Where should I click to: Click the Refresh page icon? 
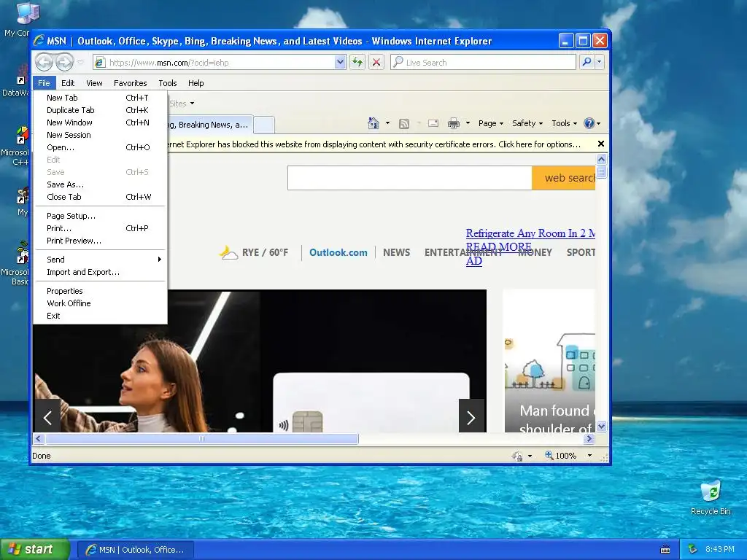(x=357, y=63)
